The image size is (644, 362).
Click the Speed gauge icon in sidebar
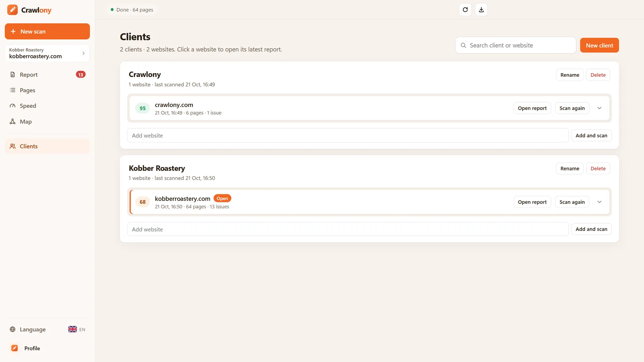click(12, 106)
